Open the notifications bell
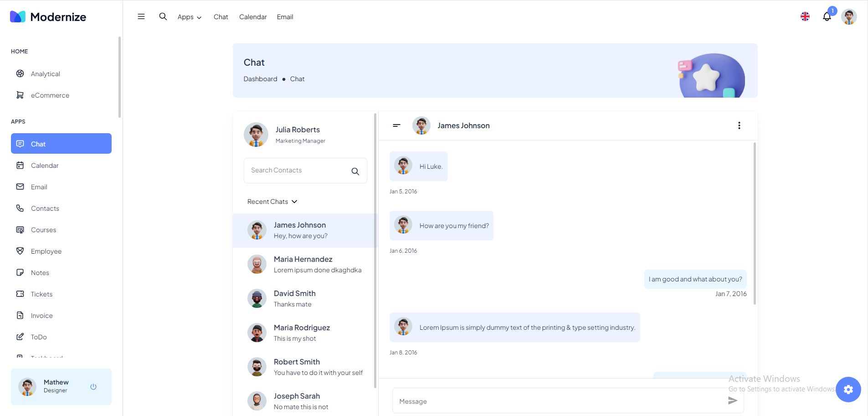This screenshot has height=416, width=868. tap(827, 17)
